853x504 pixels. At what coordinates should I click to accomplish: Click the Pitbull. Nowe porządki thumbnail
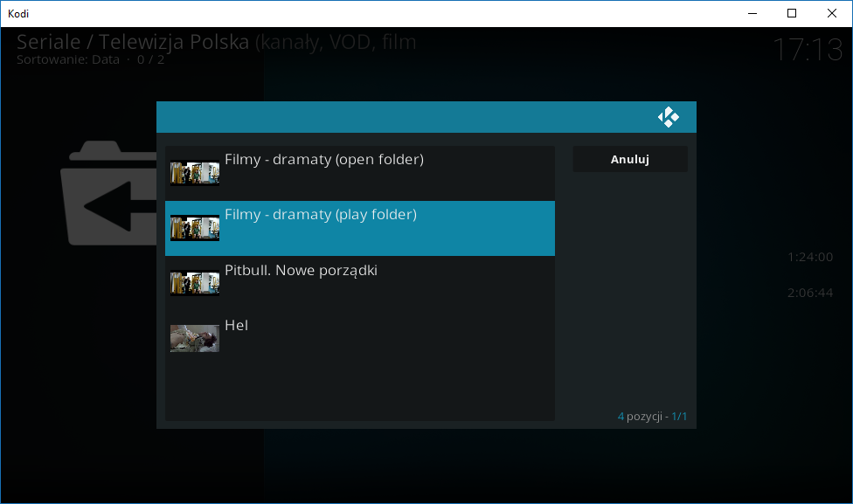tap(195, 283)
